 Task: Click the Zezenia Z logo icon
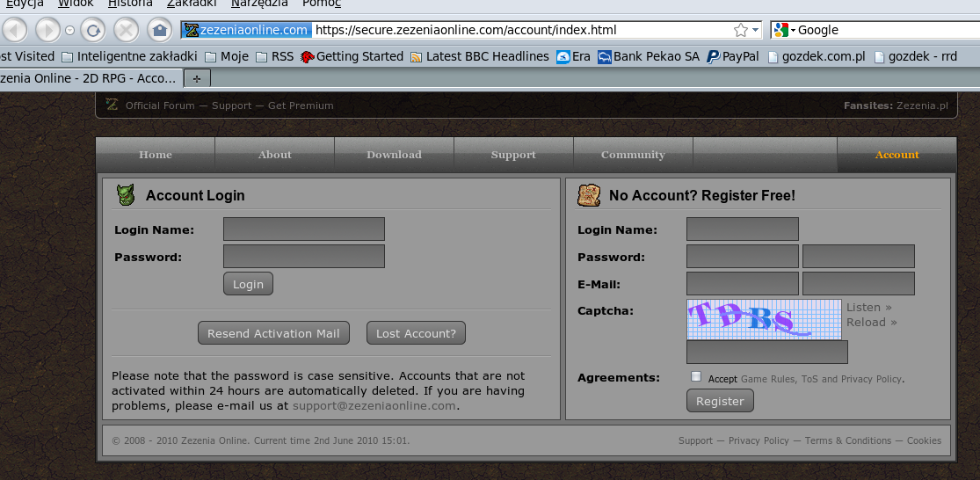(112, 105)
